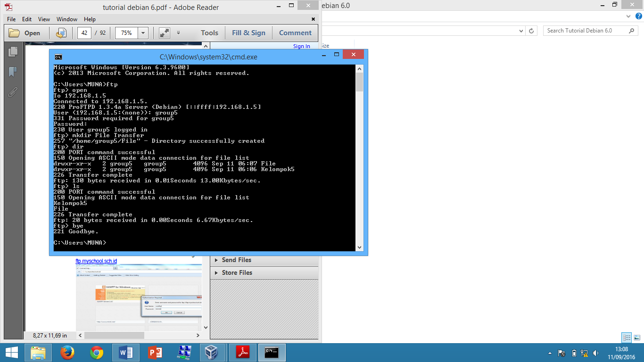The height and width of the screenshot is (362, 644).
Task: Open the Help menu in Adobe Reader
Action: tap(90, 19)
